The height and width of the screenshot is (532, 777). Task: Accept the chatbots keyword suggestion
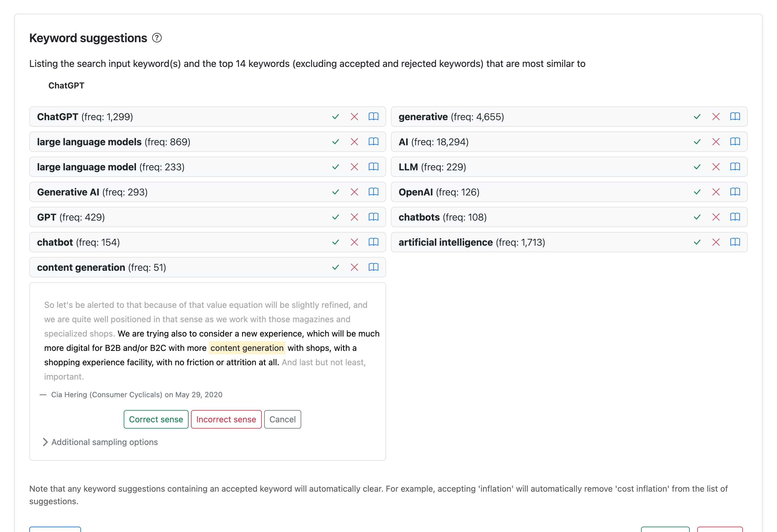(697, 217)
